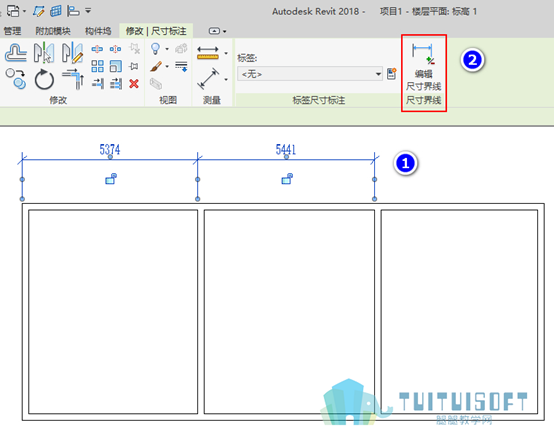Activate the Copy tool with two circles

click(x=16, y=78)
